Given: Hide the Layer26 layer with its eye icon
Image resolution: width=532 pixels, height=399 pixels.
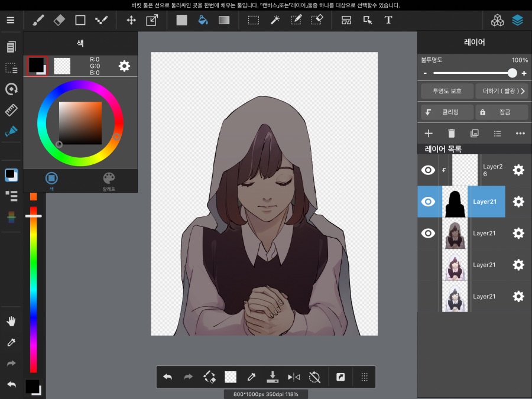Looking at the screenshot, I should pos(427,170).
